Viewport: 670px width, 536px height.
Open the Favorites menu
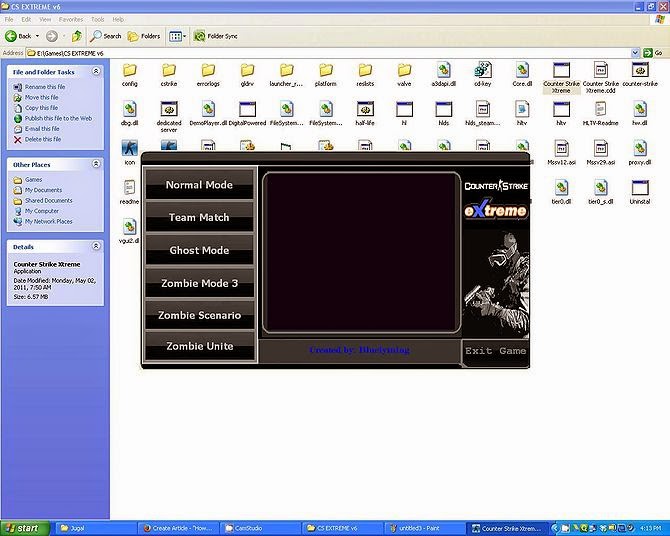click(71, 20)
